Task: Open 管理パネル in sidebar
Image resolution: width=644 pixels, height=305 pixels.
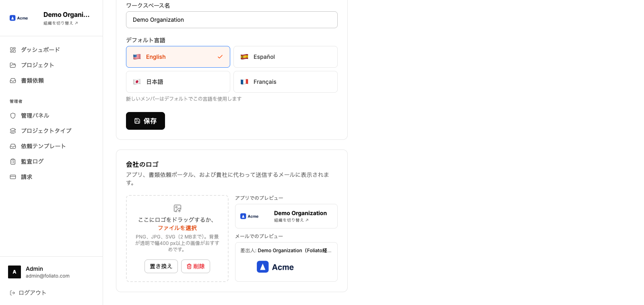Action: click(x=52, y=116)
